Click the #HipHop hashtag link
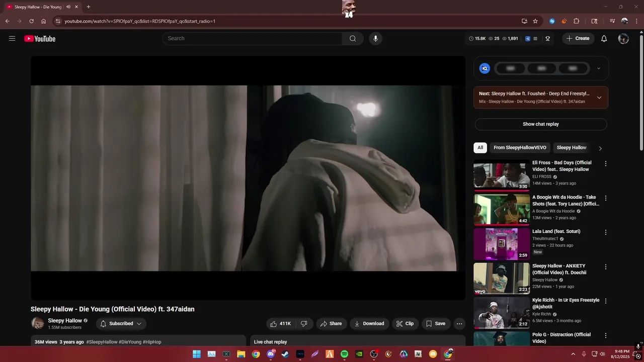644x362 pixels. [152, 342]
